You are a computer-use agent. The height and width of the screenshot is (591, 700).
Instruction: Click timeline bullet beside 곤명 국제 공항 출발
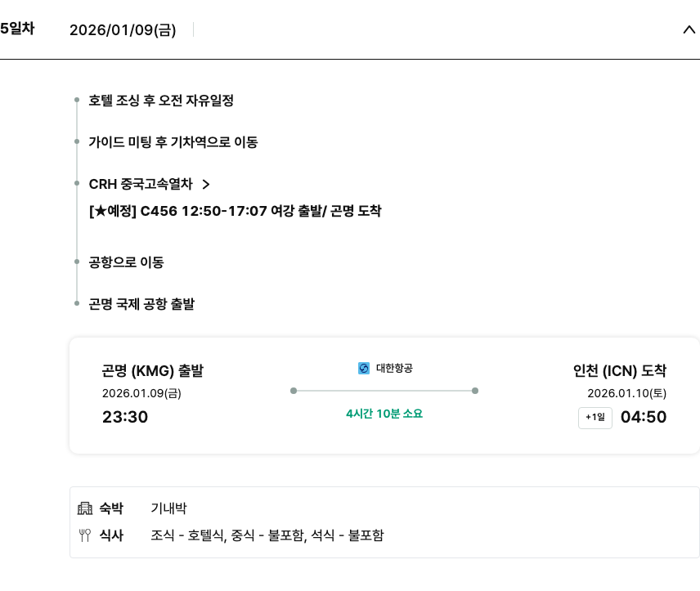tap(76, 304)
